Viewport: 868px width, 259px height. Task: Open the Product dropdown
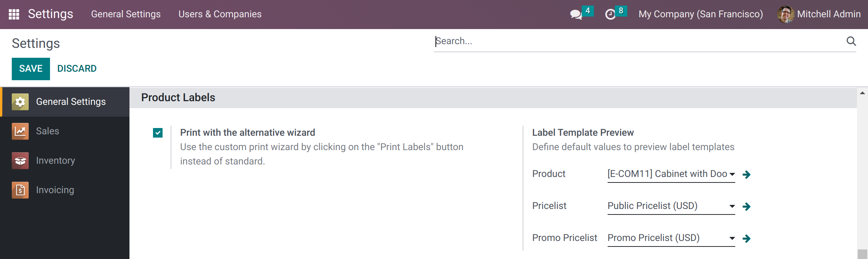click(732, 174)
